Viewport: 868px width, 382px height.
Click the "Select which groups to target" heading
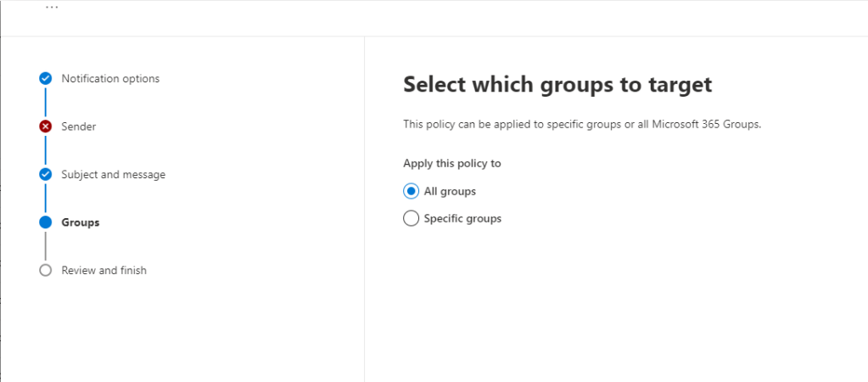pos(557,84)
